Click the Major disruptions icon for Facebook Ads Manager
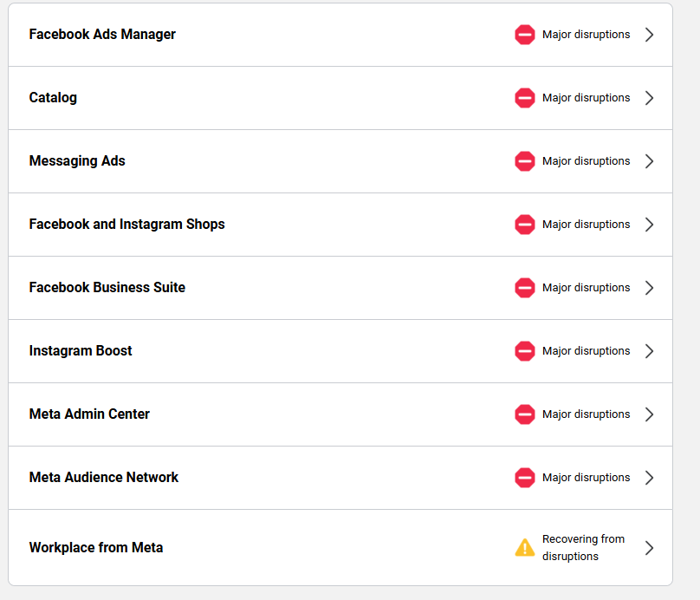Screen dimensions: 700x600 (x=525, y=35)
